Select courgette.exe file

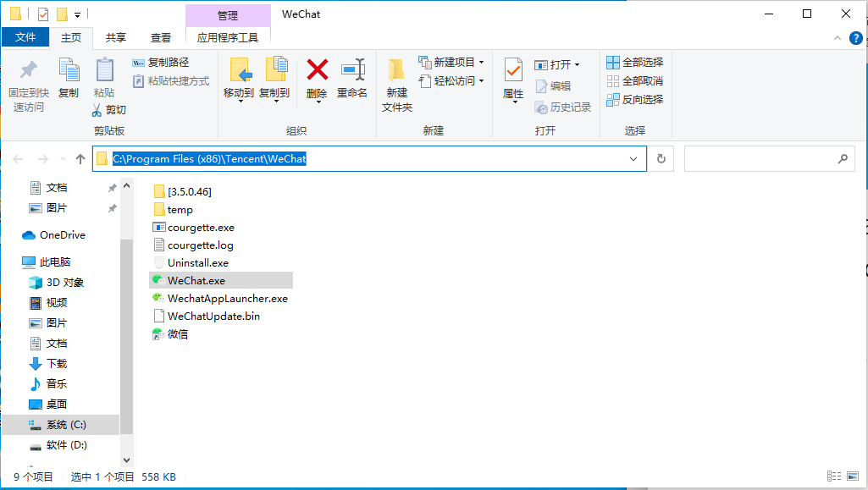pos(194,228)
